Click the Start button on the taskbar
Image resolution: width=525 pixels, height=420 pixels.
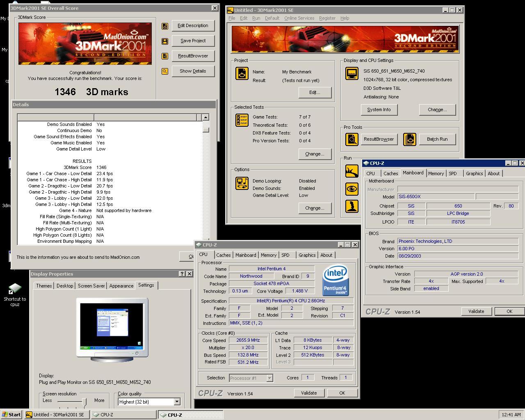[11, 415]
